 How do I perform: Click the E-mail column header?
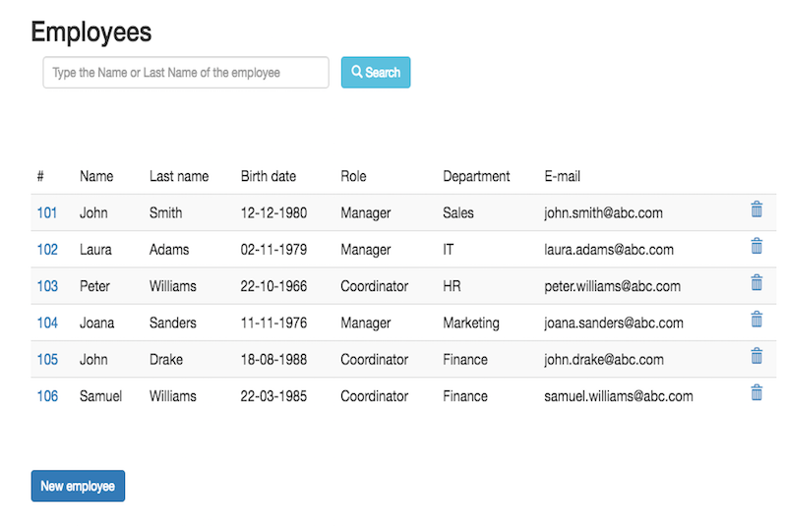[x=562, y=176]
